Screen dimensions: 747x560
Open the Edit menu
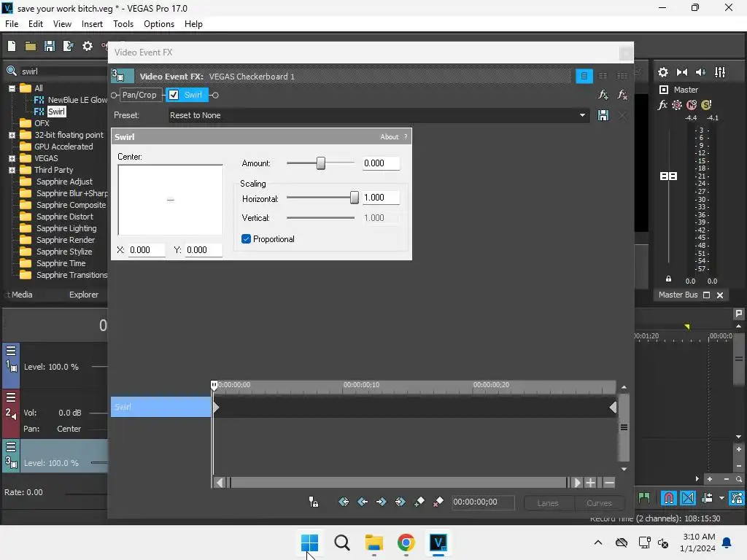click(36, 24)
